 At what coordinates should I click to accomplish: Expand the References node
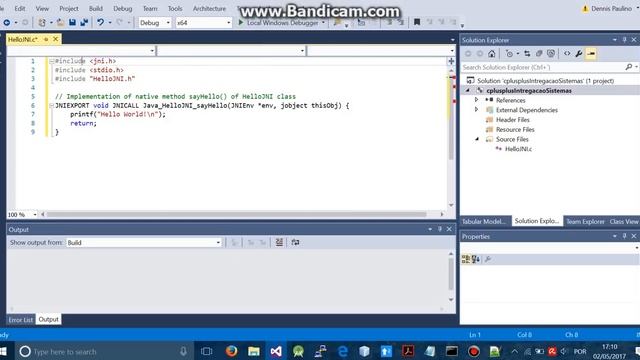click(x=476, y=100)
